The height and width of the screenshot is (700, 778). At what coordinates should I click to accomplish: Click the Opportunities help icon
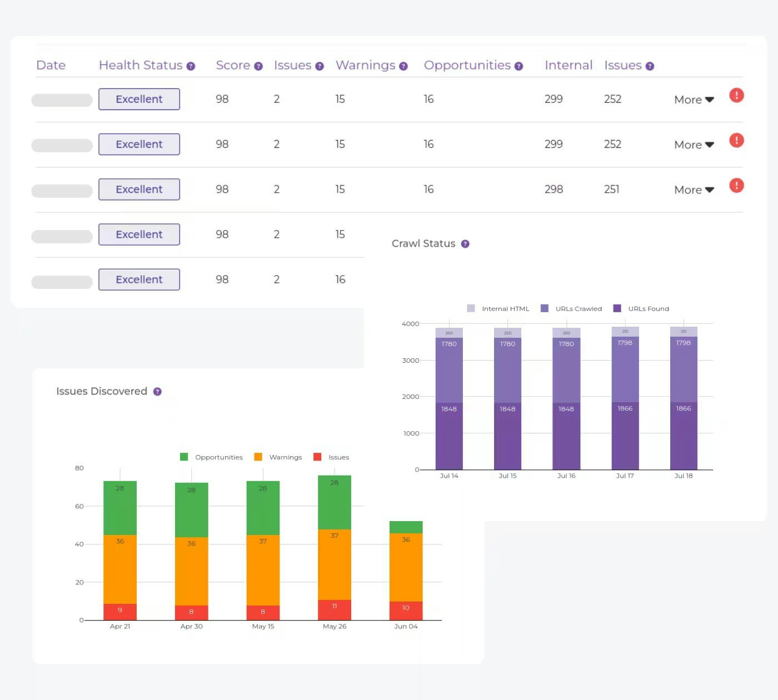coord(518,66)
